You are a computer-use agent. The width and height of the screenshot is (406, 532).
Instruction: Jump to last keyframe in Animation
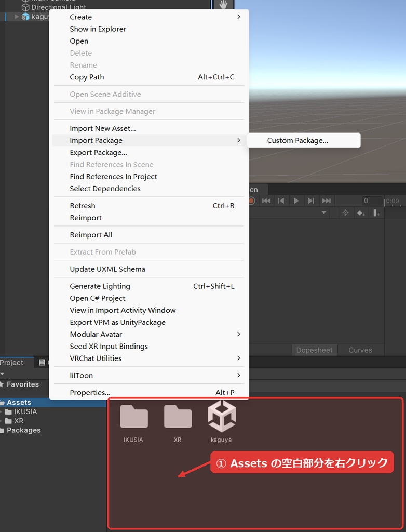coord(326,201)
